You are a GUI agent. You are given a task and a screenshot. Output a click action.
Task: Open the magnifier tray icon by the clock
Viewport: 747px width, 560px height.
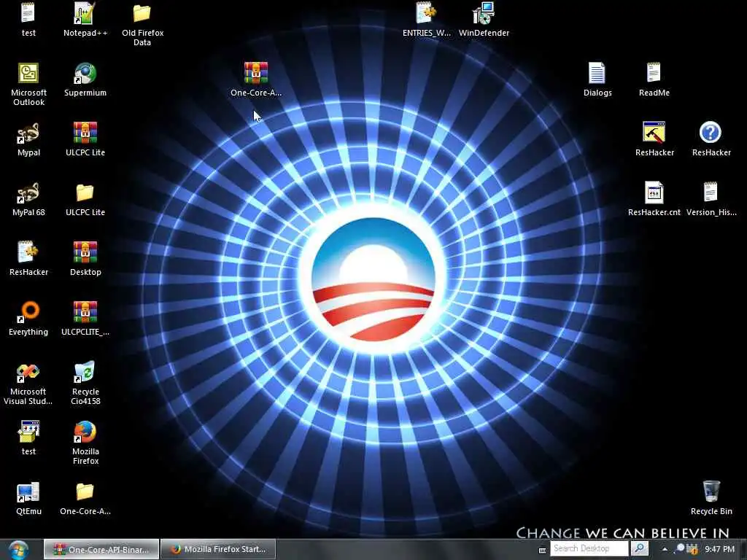pyautogui.click(x=680, y=548)
